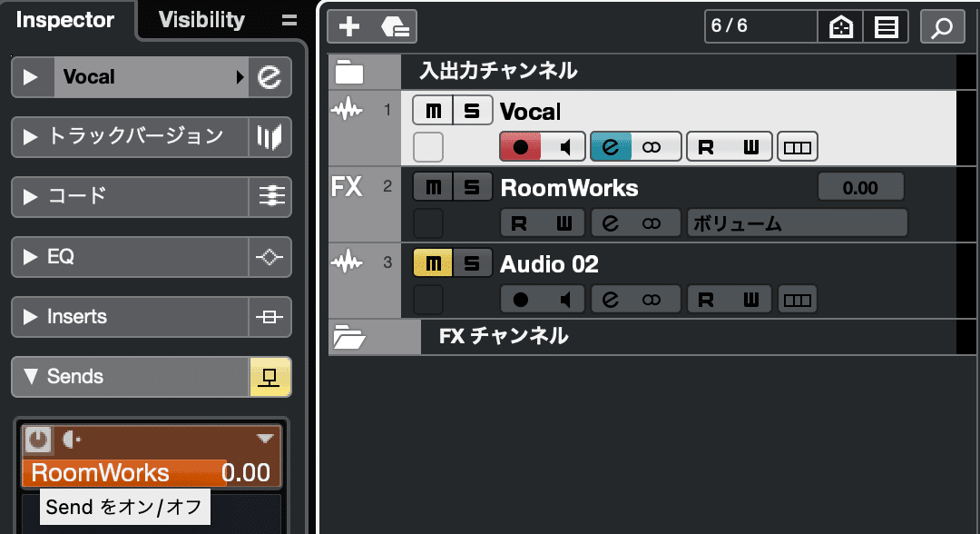Click the EQ bypass diamond icon
Image resolution: width=980 pixels, height=534 pixels.
[269, 257]
